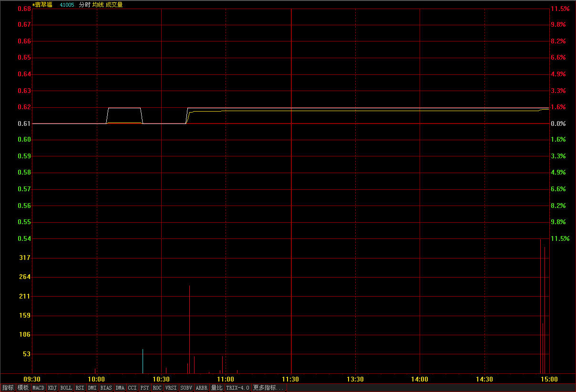
Task: Click the 0.0% percent axis label
Action: pyautogui.click(x=558, y=124)
